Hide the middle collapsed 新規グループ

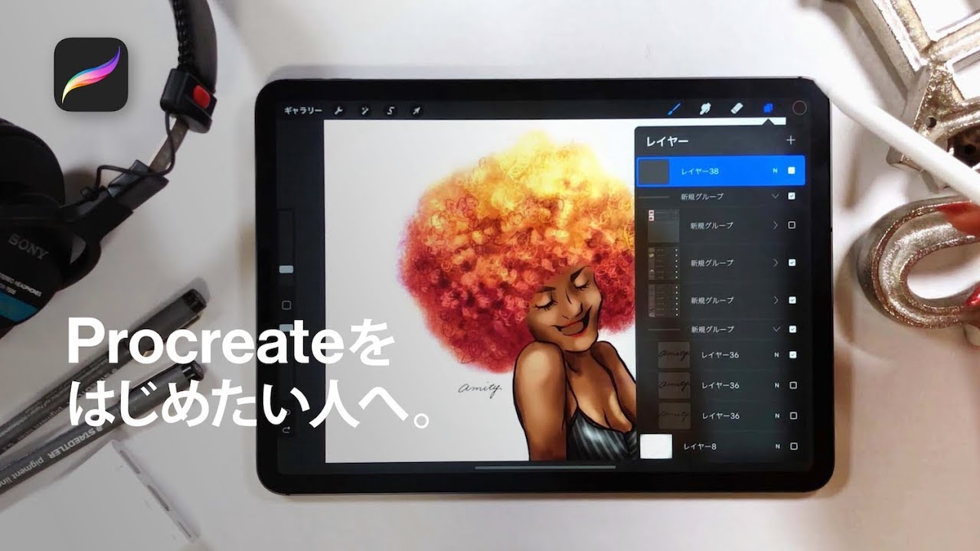coord(792,262)
